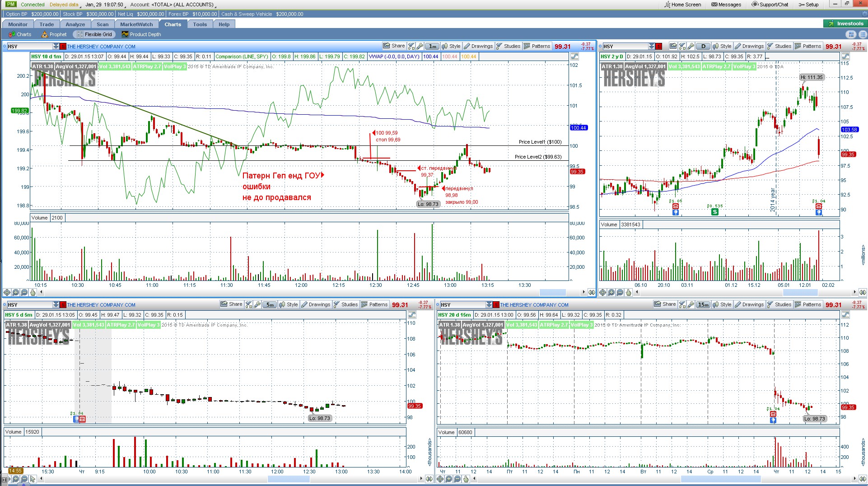Toggle the 15m chart price scale button
Image resolution: width=868 pixels, height=486 pixels.
(845, 315)
